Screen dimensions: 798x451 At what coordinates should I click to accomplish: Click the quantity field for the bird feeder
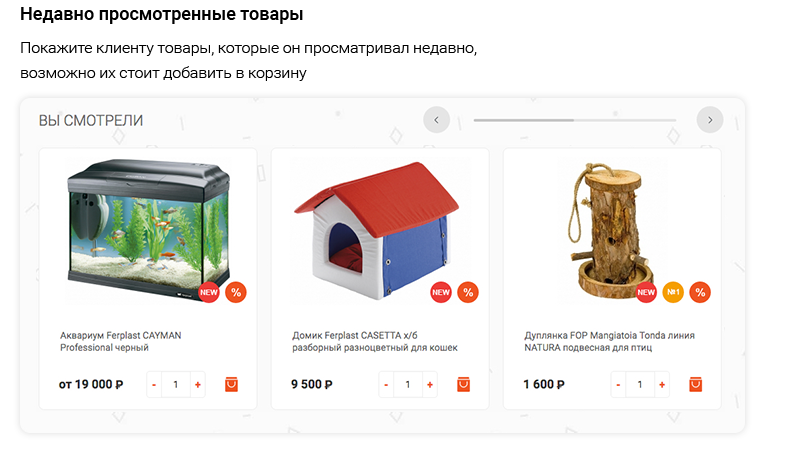coord(640,385)
